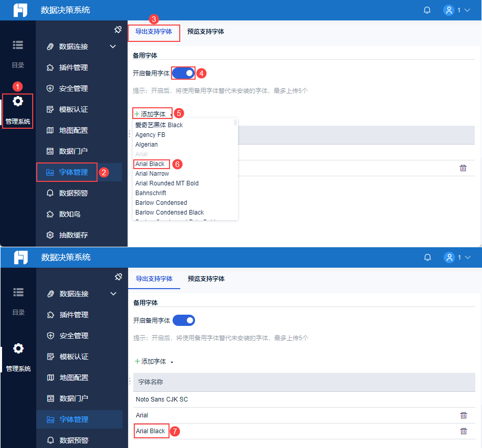Switch to 导出支持字体 tab in top panel
Image resolution: width=482 pixels, height=448 pixels.
click(154, 32)
